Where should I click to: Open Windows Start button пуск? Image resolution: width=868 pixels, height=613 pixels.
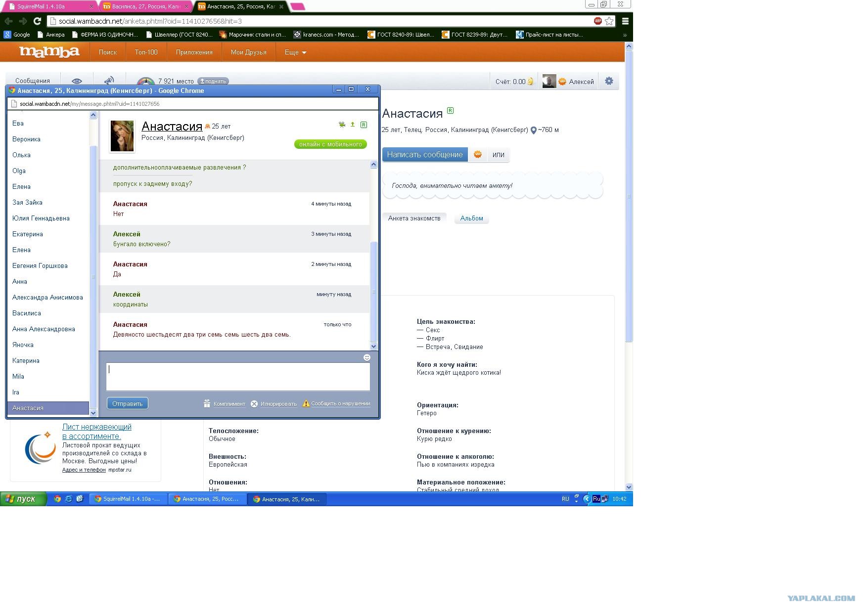23,499
